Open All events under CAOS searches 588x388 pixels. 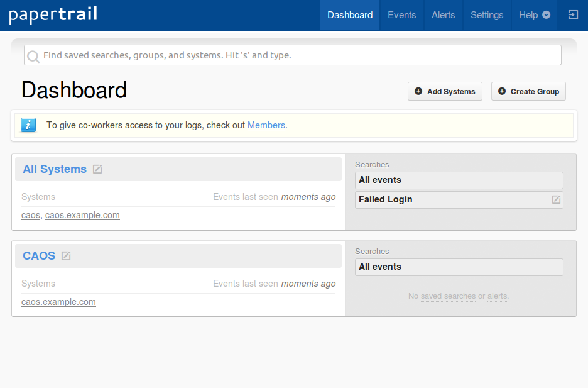tap(380, 267)
